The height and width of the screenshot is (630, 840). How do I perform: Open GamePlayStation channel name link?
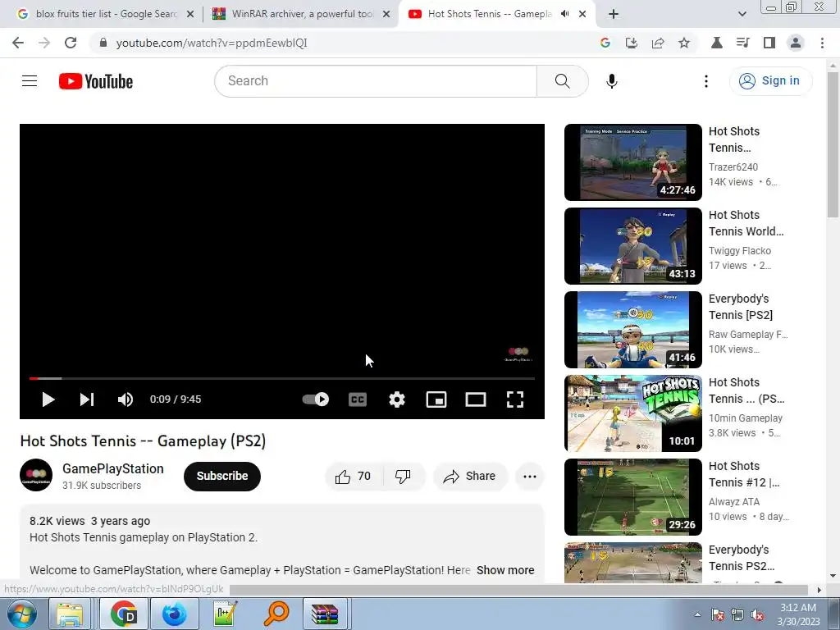(x=113, y=468)
